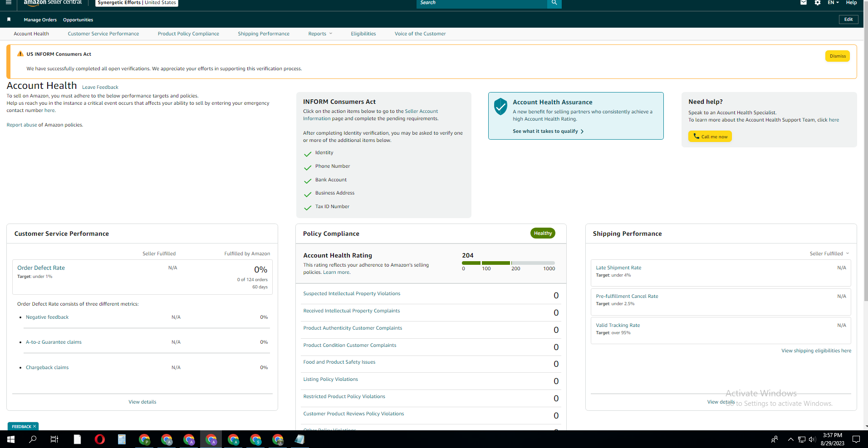Open the Negative feedback metric link

[47, 317]
